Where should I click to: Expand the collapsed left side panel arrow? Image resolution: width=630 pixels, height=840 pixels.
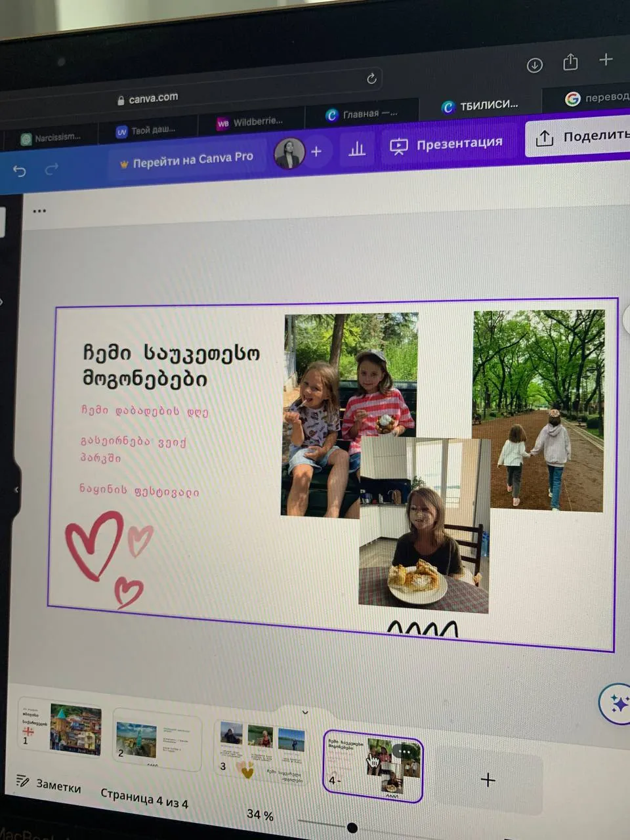click(16, 489)
